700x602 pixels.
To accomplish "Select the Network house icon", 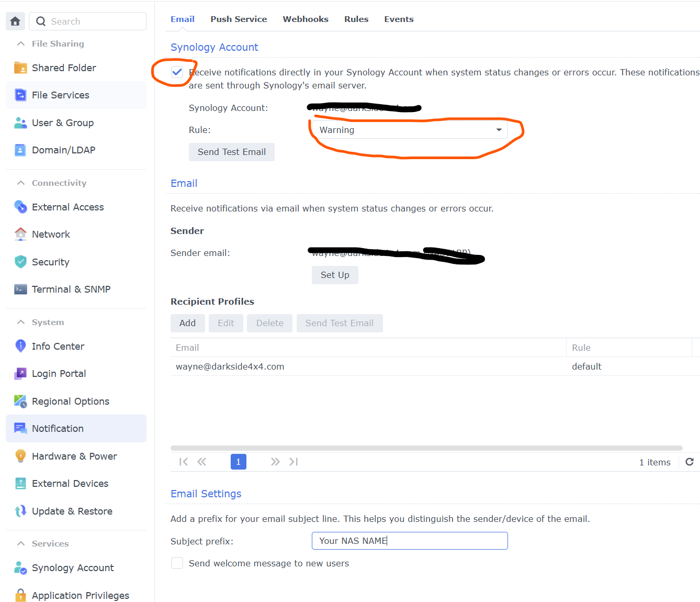I will (x=20, y=234).
